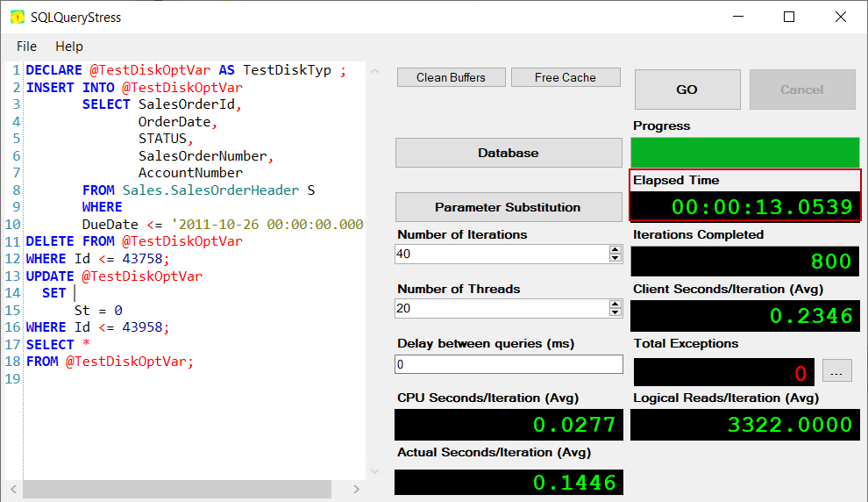Start the stress test with GO
Image resolution: width=868 pixels, height=502 pixels.
click(x=687, y=90)
